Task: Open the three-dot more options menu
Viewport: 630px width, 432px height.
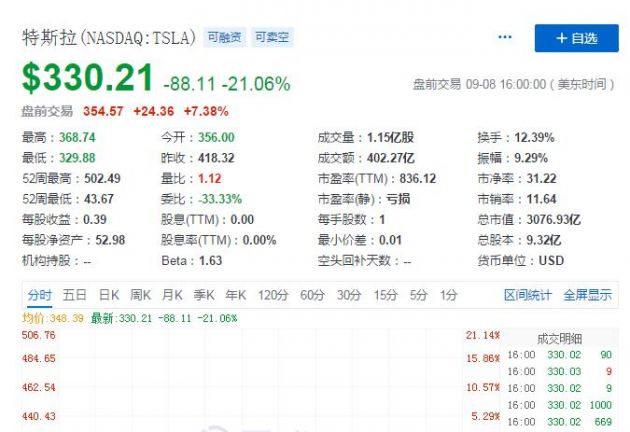Action: point(505,37)
